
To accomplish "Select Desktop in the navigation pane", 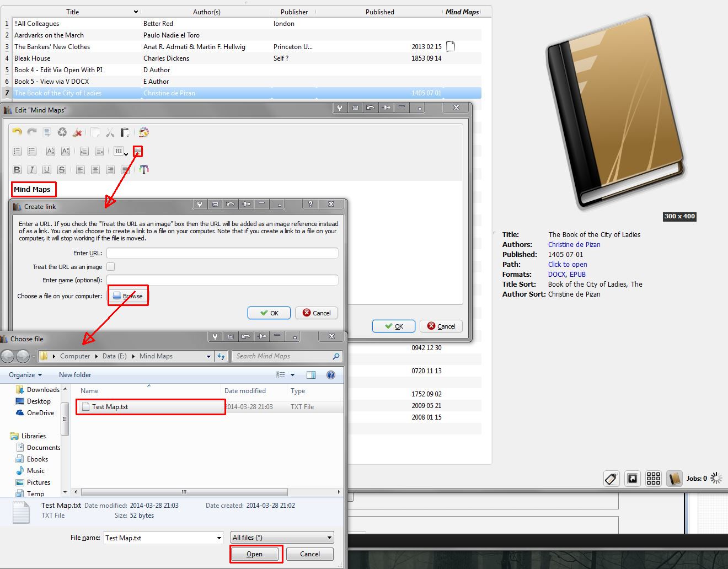I will click(x=33, y=401).
